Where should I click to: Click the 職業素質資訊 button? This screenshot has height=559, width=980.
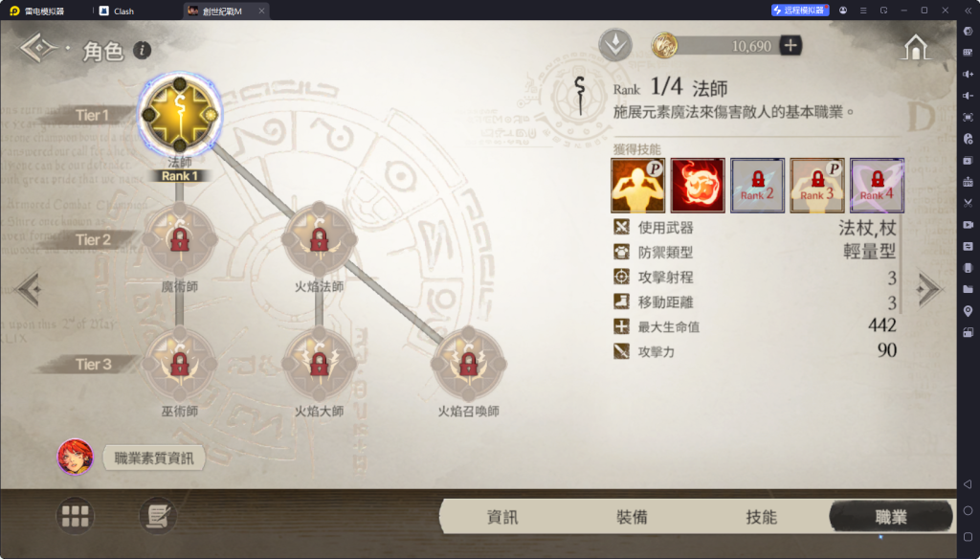click(x=154, y=458)
